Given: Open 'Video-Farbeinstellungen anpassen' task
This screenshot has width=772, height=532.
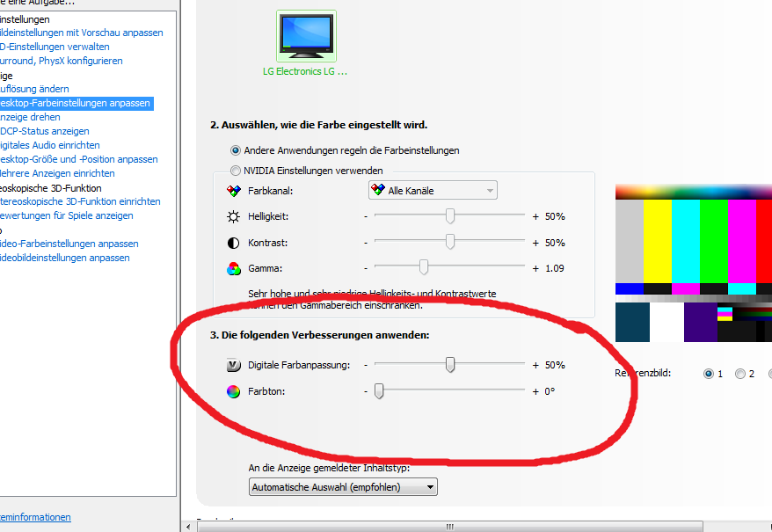Looking at the screenshot, I should [x=69, y=244].
